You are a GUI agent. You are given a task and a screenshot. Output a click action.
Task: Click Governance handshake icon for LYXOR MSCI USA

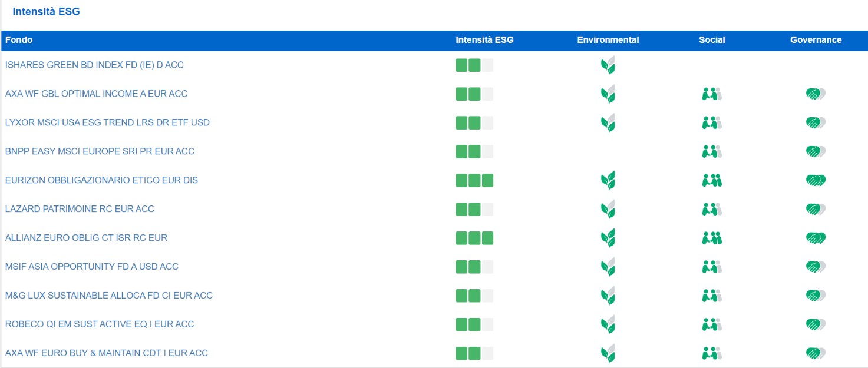(x=816, y=122)
